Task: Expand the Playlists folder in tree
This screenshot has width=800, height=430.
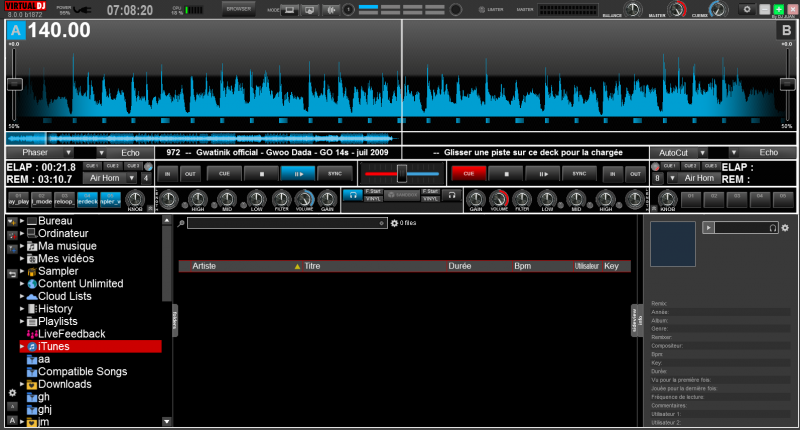Action: (x=21, y=322)
